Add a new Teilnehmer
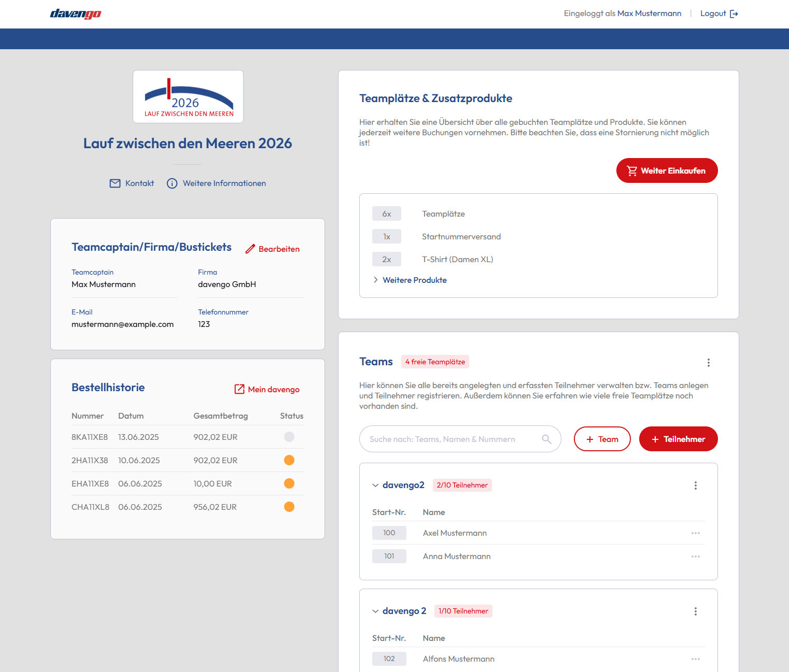The width and height of the screenshot is (789, 672). (x=678, y=439)
